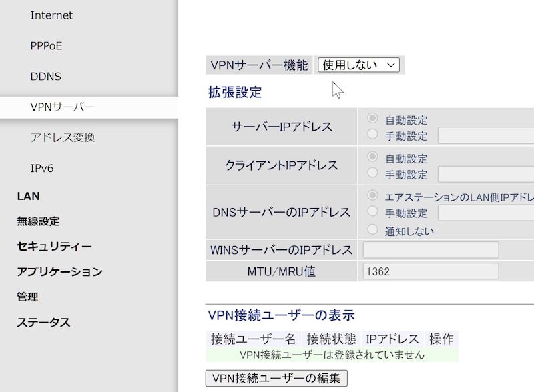Open the DDNS configuration page
Image resolution: width=534 pixels, height=392 pixels.
(45, 76)
